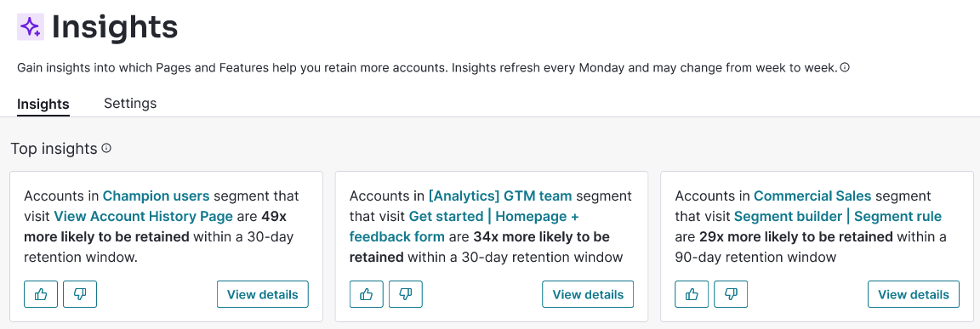
Task: View details for Champion users insight
Action: (263, 294)
